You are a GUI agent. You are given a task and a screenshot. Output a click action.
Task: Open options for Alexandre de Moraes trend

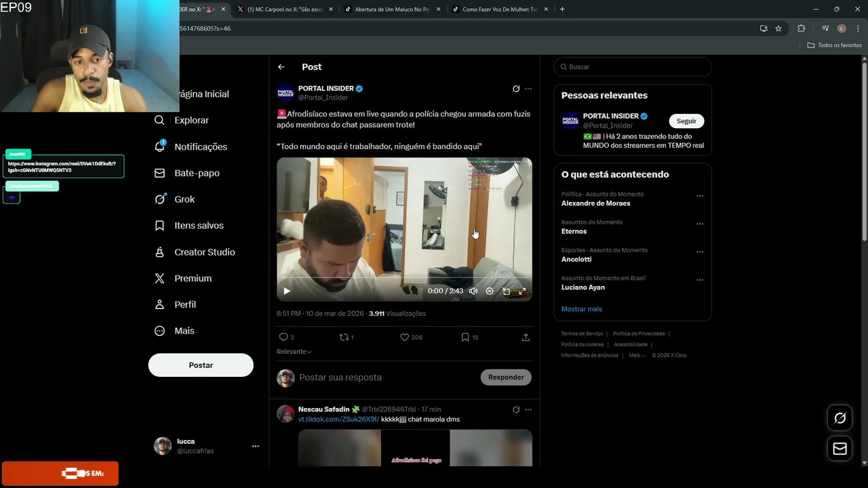[x=700, y=196]
